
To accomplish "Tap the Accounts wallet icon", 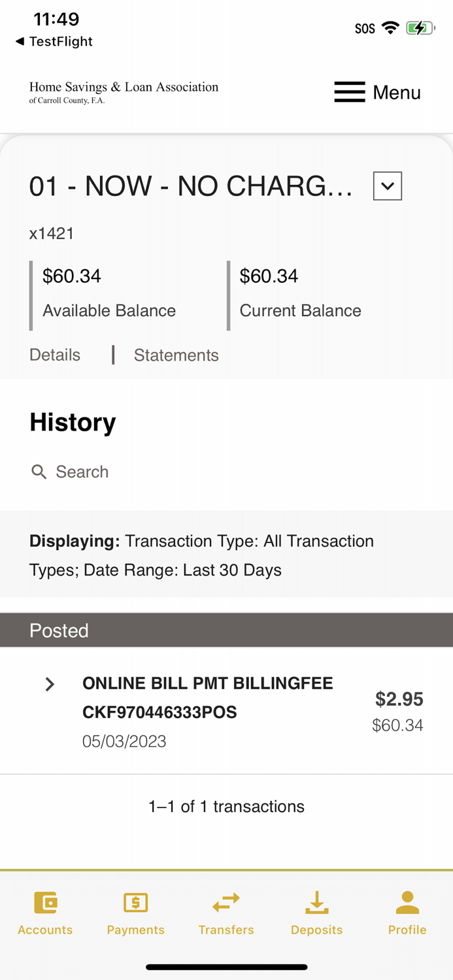I will coord(45,902).
